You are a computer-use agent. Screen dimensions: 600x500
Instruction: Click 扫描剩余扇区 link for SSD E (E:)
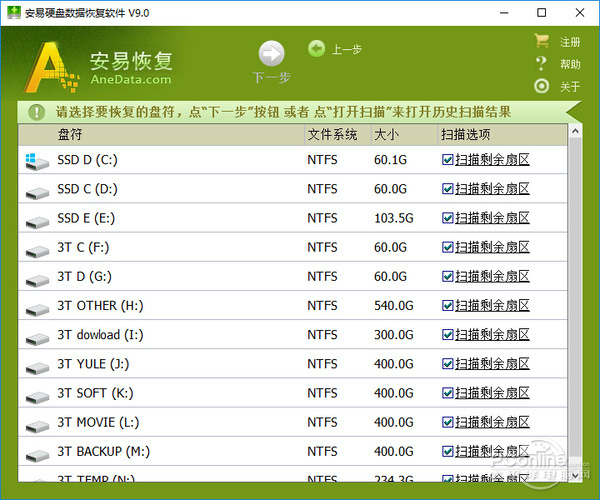point(492,218)
